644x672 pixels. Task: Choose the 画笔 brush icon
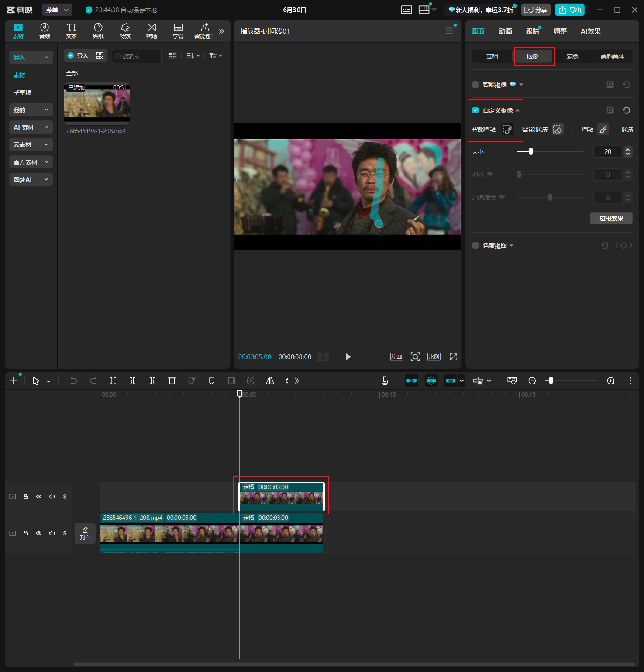[x=603, y=129]
